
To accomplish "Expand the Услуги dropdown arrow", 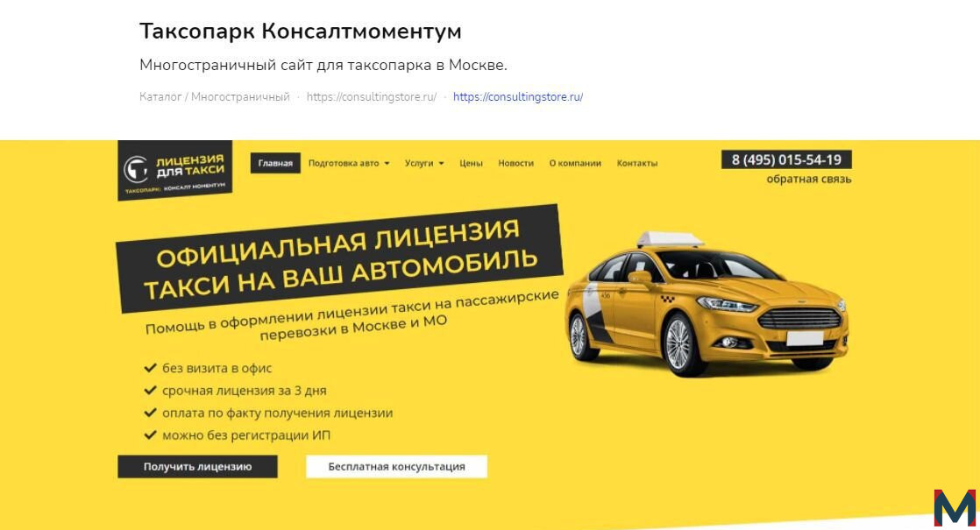I will pyautogui.click(x=441, y=164).
